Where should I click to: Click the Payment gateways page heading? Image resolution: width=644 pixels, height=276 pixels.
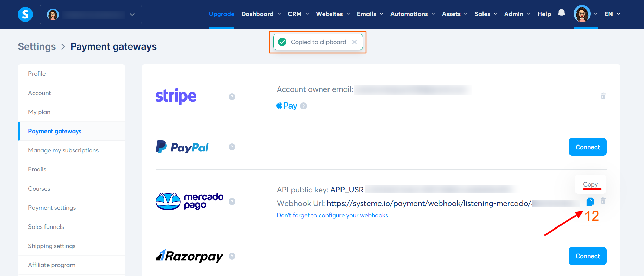114,46
